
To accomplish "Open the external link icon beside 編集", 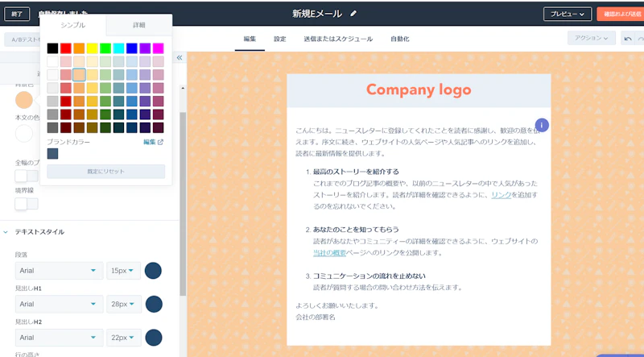I will tap(160, 142).
